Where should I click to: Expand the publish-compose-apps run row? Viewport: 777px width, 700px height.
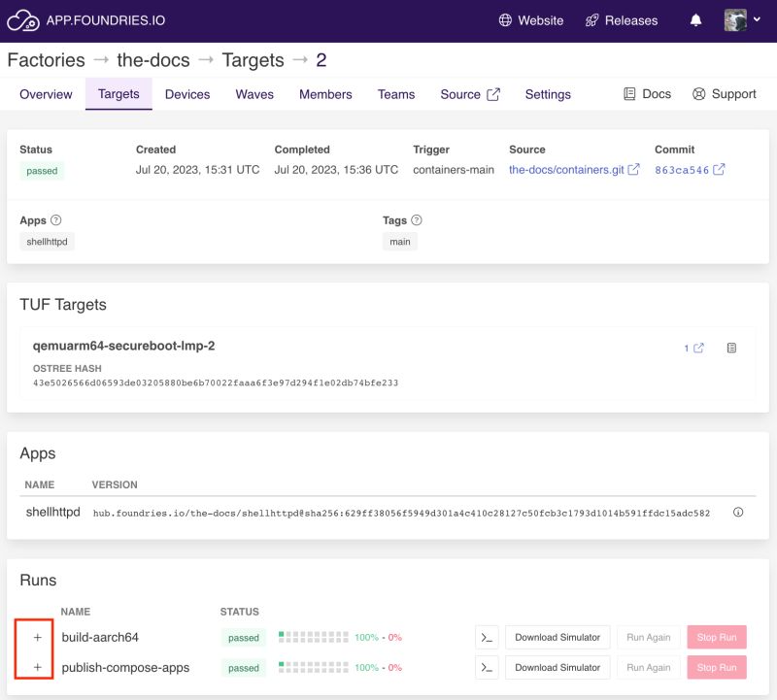(38, 667)
